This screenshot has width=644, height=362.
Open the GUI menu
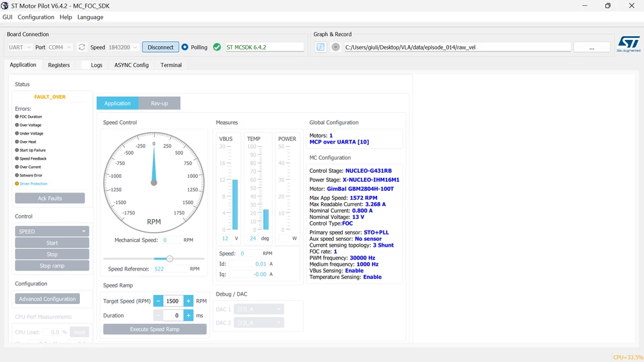click(7, 17)
